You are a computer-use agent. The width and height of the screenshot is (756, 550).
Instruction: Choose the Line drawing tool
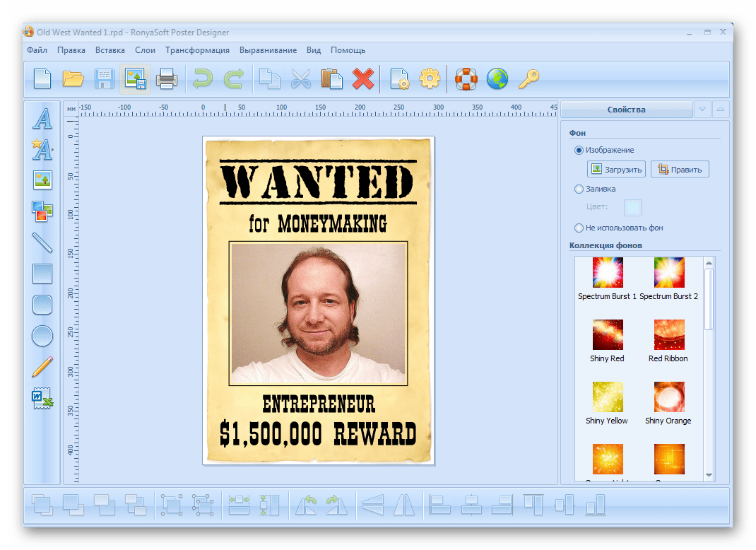coord(42,242)
